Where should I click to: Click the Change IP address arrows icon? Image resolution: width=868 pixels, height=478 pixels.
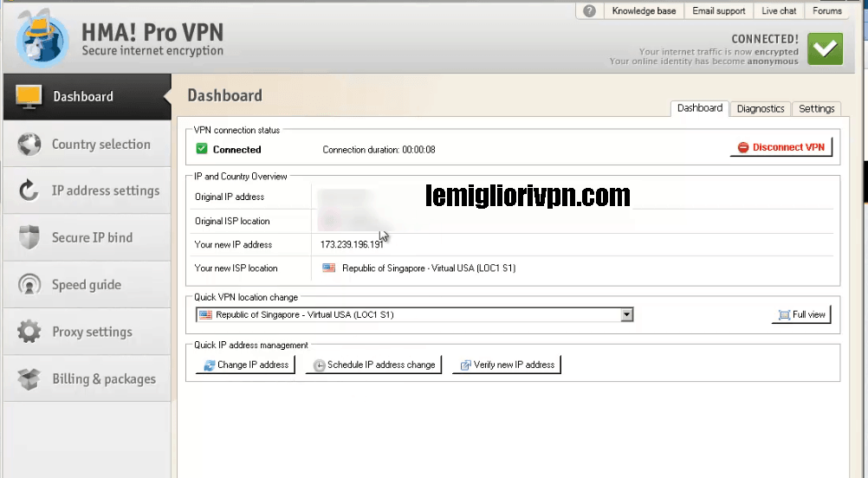pyautogui.click(x=210, y=365)
